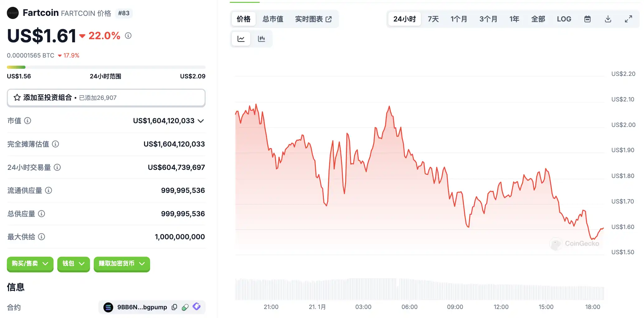
Task: Open the calendar date range picker
Action: pyautogui.click(x=587, y=19)
